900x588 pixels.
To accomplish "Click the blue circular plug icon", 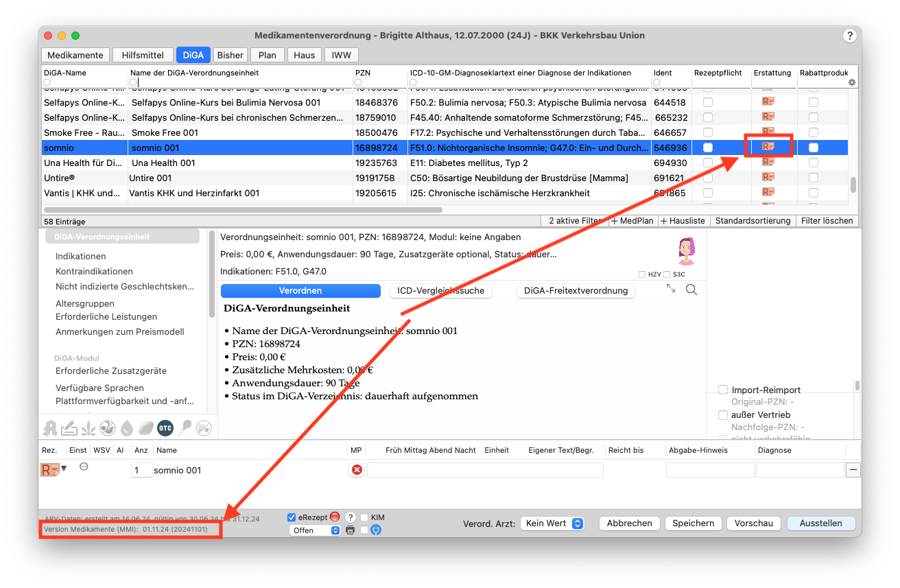I will 376,530.
